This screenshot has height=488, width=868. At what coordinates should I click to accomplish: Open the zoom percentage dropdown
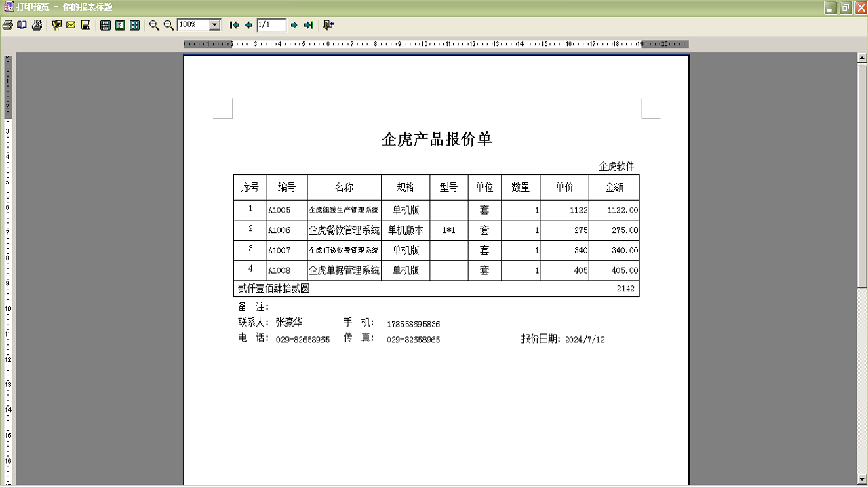point(215,24)
